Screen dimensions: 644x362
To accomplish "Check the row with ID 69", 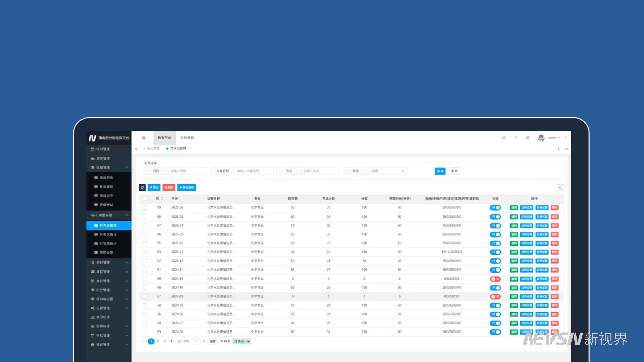I will pos(145,208).
